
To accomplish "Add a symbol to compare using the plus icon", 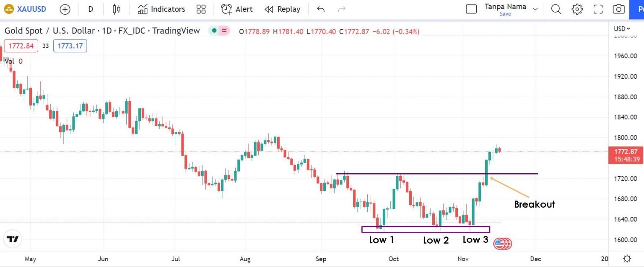I will coord(65,9).
